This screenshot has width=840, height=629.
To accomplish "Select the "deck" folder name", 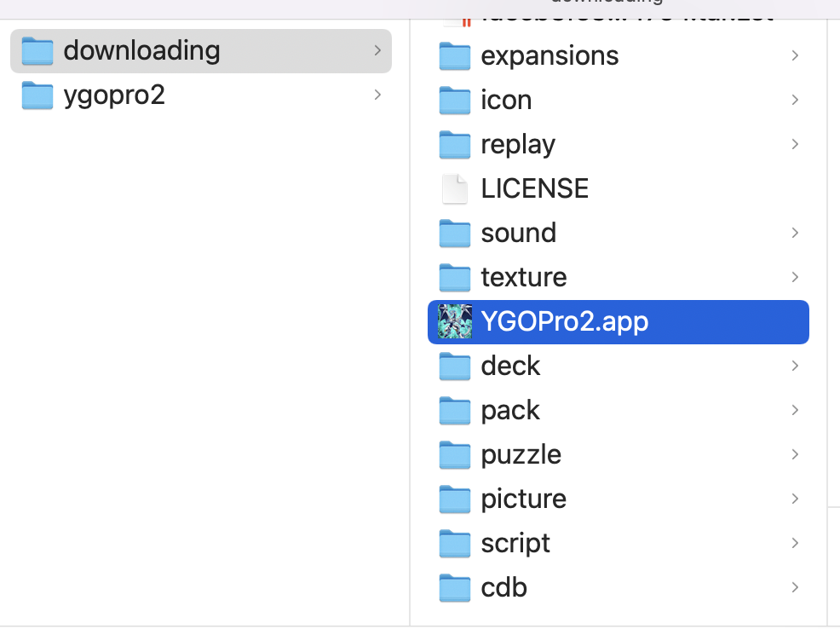I will tap(510, 366).
